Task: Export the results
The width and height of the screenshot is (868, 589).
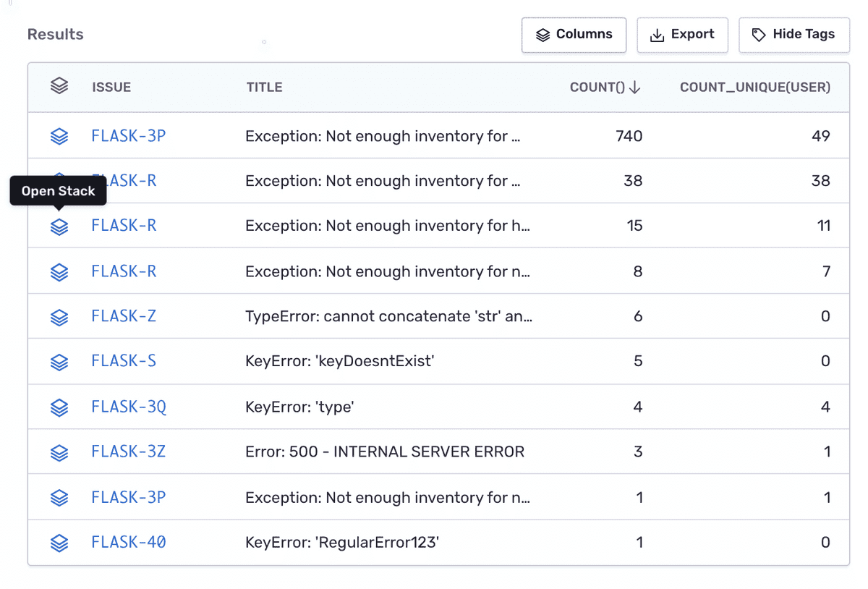Action: click(x=682, y=35)
